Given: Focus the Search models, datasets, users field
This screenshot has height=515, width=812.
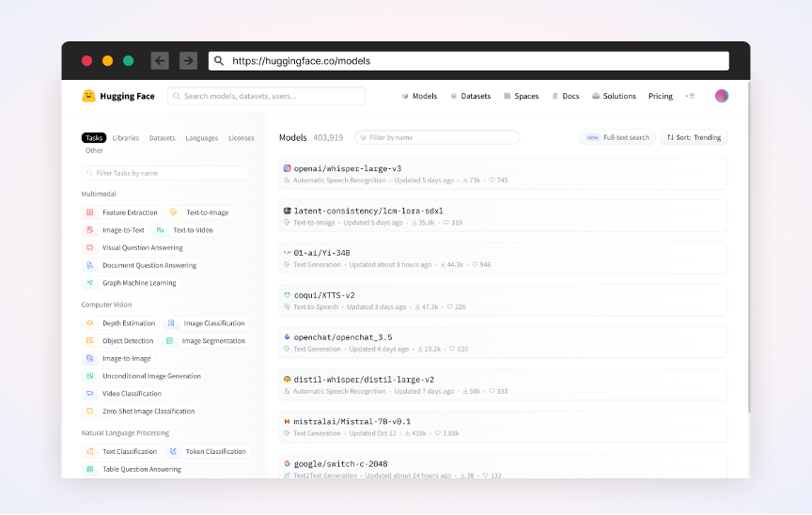Looking at the screenshot, I should tap(267, 96).
